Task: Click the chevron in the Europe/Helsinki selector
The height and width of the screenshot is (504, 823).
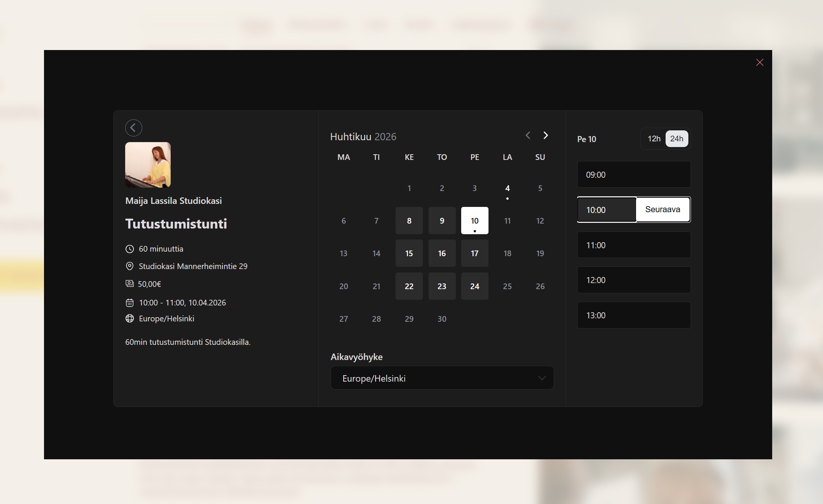Action: (x=542, y=378)
